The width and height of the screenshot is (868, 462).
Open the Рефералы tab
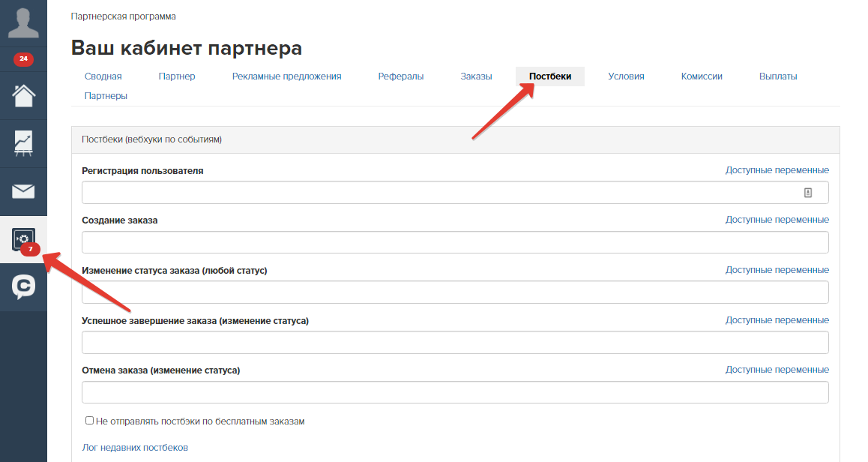[x=401, y=76]
